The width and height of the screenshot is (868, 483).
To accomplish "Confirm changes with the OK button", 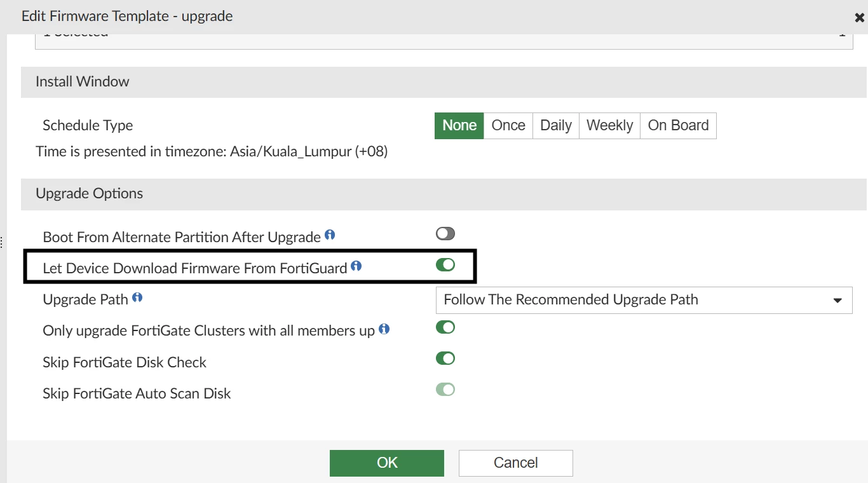I will [387, 463].
